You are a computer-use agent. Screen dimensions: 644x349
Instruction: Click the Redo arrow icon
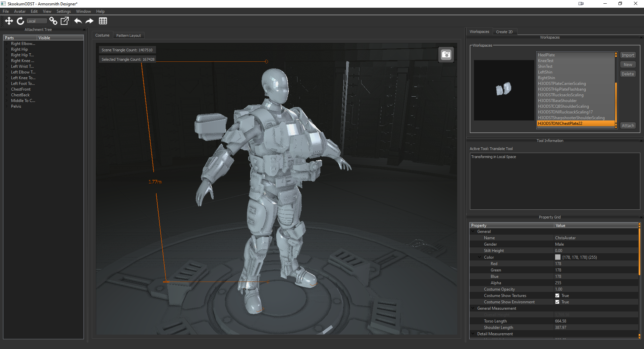tap(90, 21)
